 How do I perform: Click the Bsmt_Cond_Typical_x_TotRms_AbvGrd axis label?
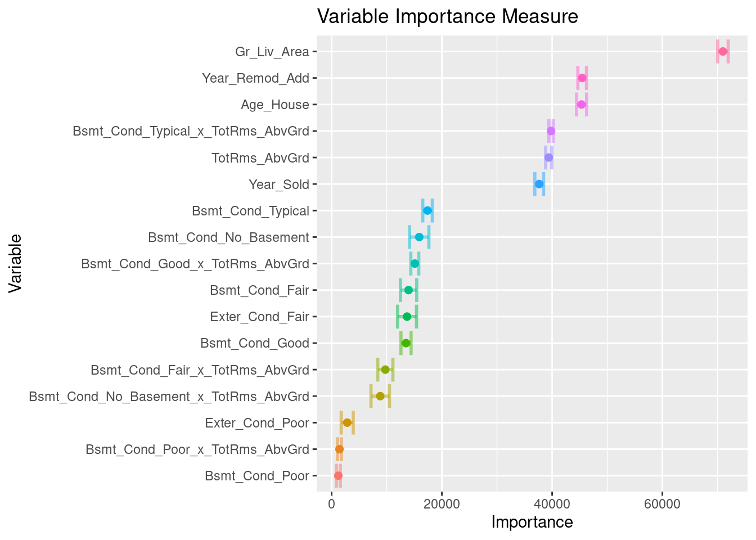coord(191,132)
